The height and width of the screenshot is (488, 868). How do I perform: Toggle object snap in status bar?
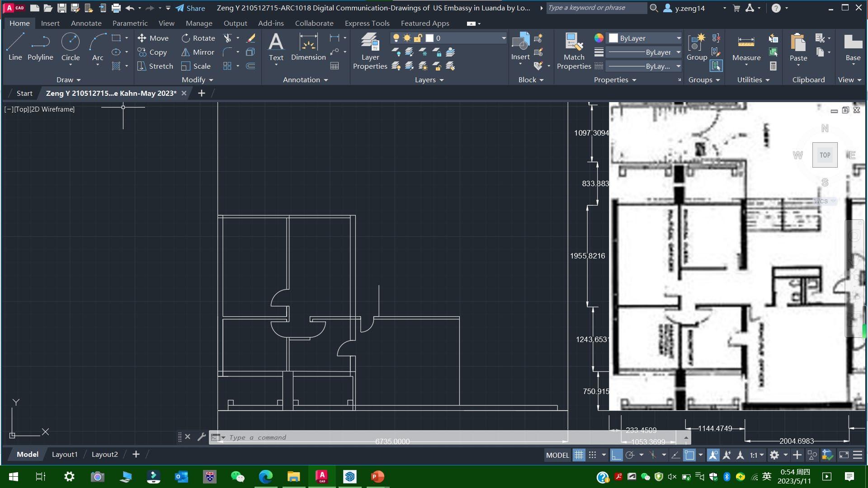click(689, 455)
